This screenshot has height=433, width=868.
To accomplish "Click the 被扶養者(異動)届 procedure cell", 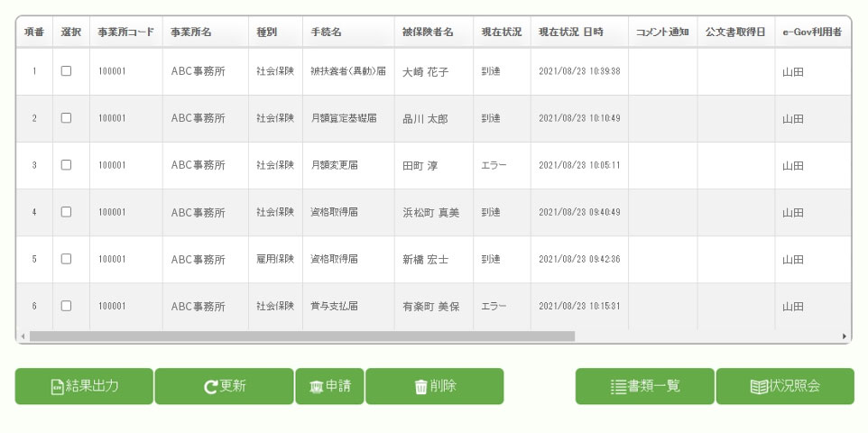I will point(349,71).
